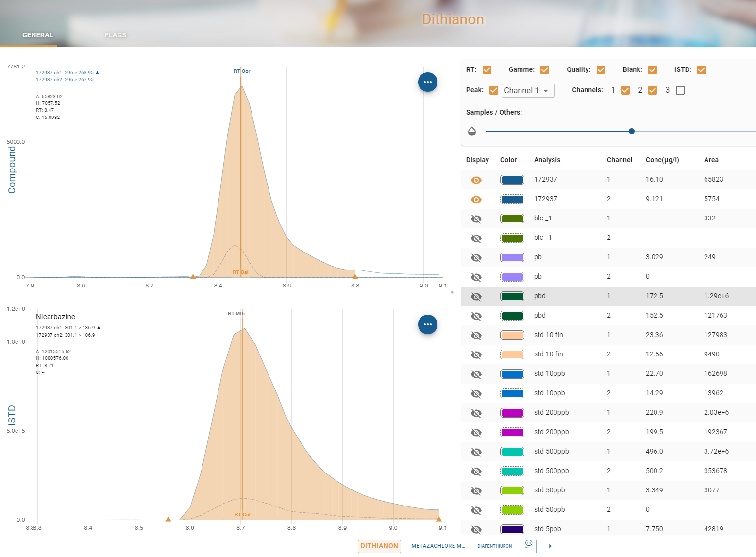This screenshot has width=756, height=557.
Task: Click the std 10 fin channel 1 color swatch
Action: (x=512, y=335)
